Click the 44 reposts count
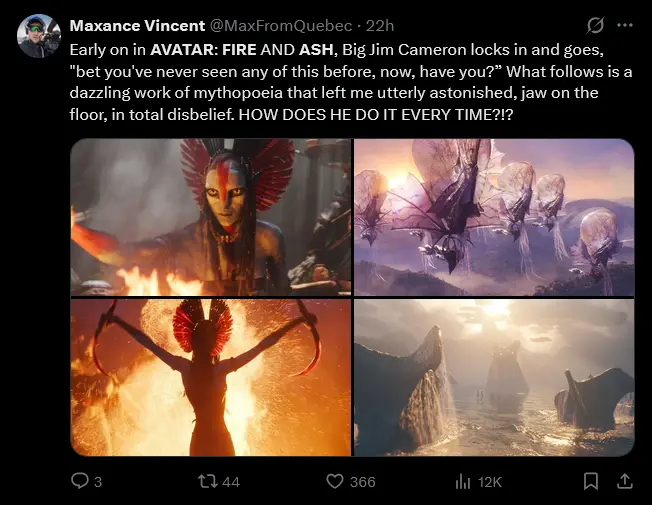This screenshot has height=505, width=652. coord(231,482)
